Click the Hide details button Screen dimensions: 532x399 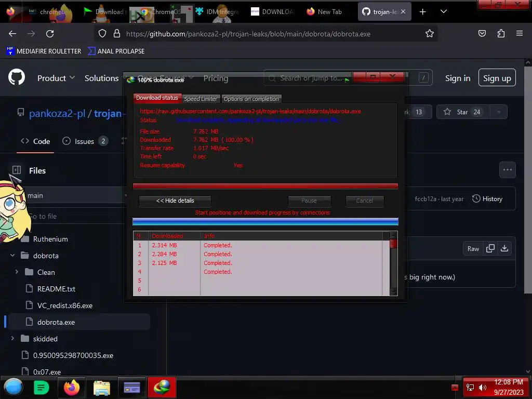point(175,201)
